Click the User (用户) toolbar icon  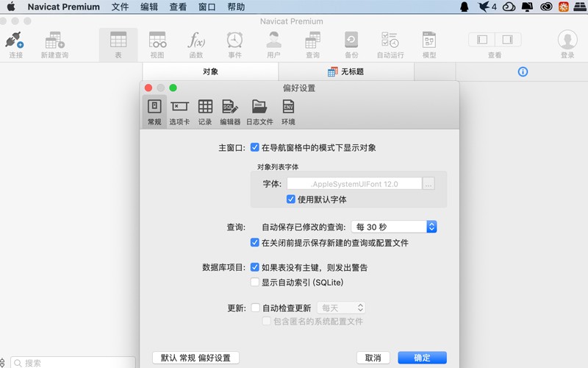pos(273,40)
